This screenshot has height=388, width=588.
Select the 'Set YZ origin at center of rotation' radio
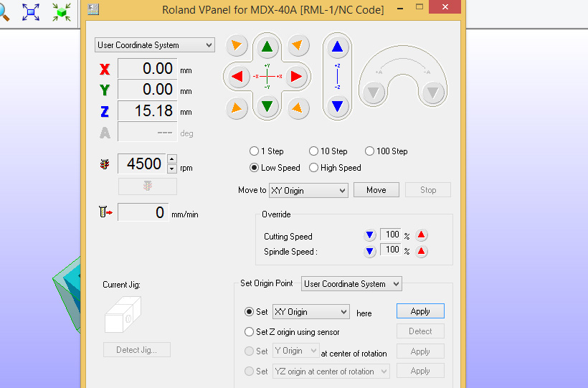[x=249, y=371]
